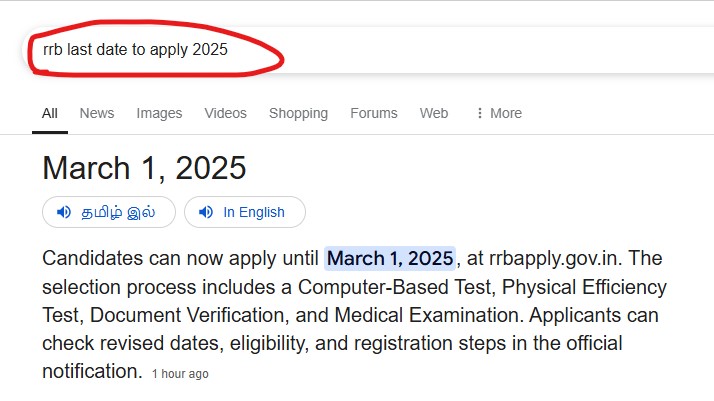The height and width of the screenshot is (401, 714).
Task: Switch to the News tab
Action: [97, 113]
